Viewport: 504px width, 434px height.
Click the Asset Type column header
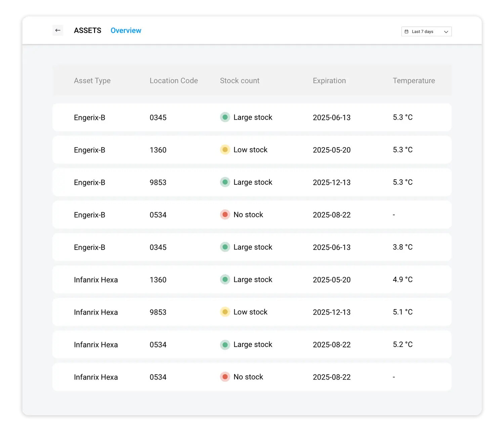coord(92,81)
